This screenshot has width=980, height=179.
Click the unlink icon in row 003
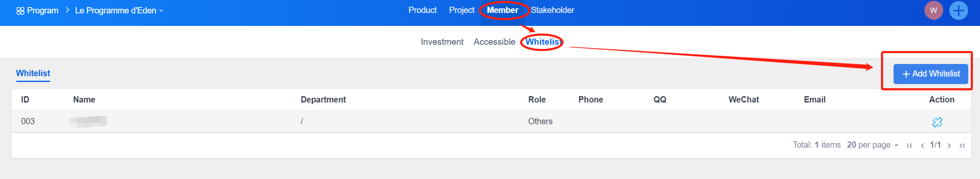937,122
